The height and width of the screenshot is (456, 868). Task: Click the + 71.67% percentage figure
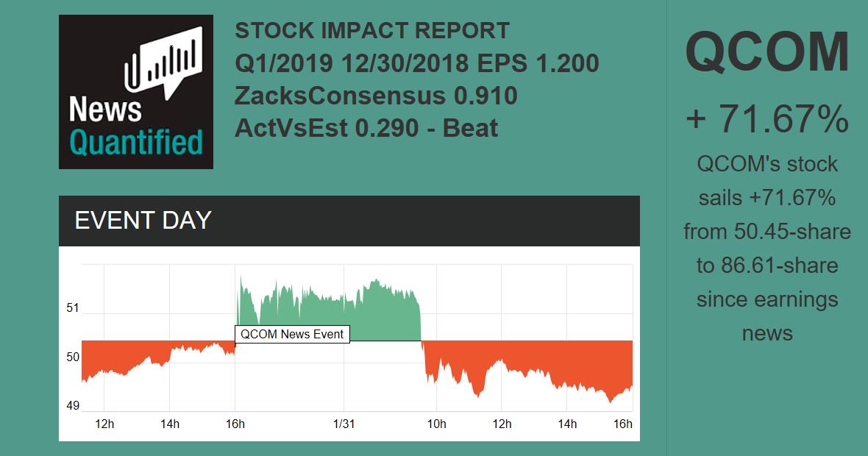click(x=767, y=119)
